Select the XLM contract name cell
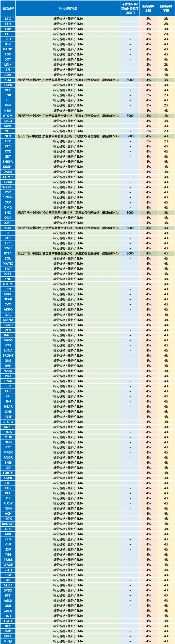 pos(8,80)
